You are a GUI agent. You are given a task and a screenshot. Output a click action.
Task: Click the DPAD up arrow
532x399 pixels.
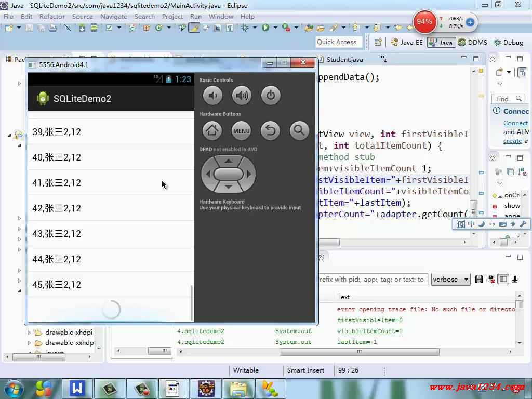click(229, 161)
